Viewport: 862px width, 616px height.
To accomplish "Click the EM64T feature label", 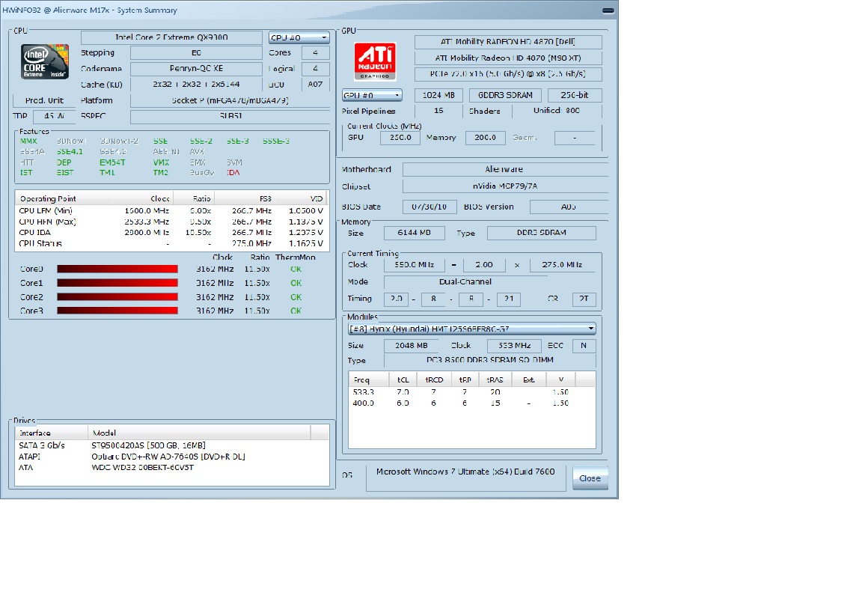I will click(x=112, y=162).
